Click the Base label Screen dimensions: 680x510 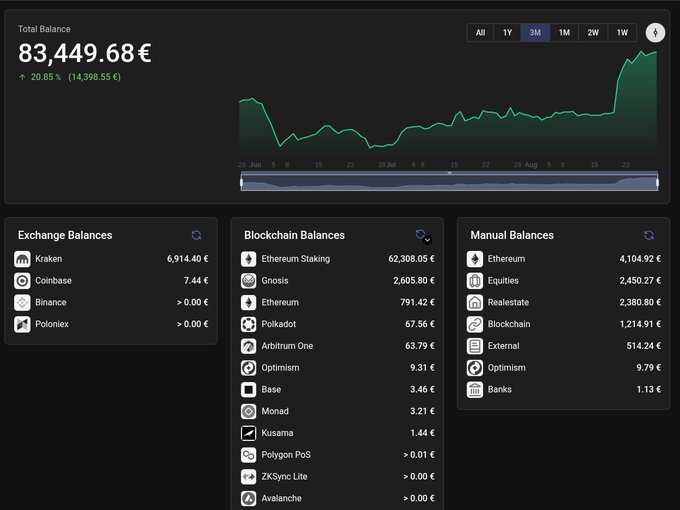(x=271, y=389)
